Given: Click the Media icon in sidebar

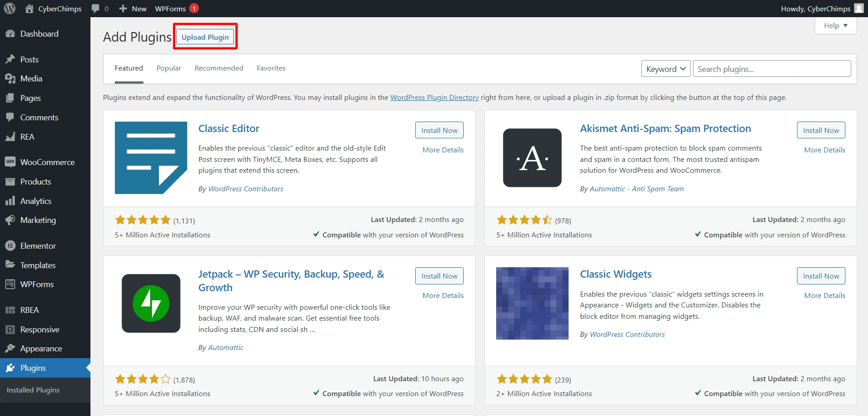Looking at the screenshot, I should [10, 79].
